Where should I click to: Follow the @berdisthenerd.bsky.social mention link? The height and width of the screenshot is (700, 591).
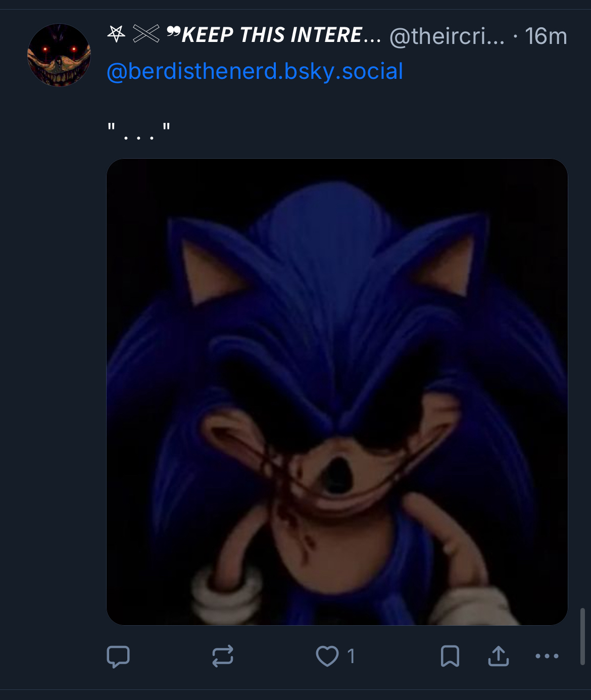255,71
